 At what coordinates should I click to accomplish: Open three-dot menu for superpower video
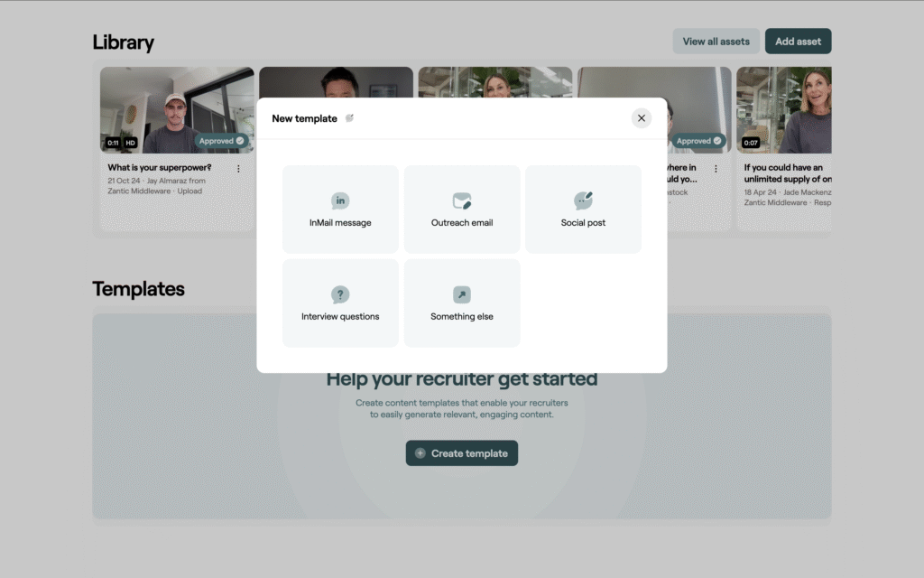click(x=238, y=169)
